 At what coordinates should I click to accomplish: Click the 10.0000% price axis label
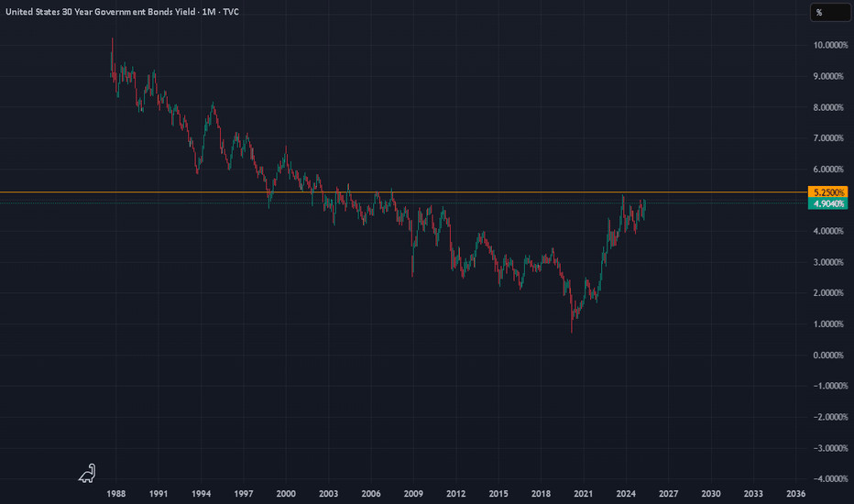[827, 45]
